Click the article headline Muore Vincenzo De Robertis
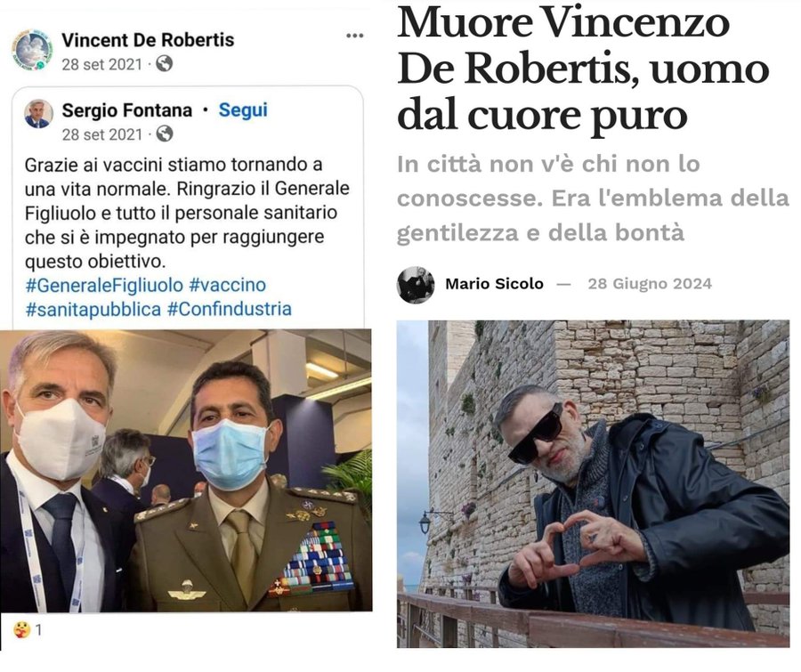 click(x=583, y=69)
